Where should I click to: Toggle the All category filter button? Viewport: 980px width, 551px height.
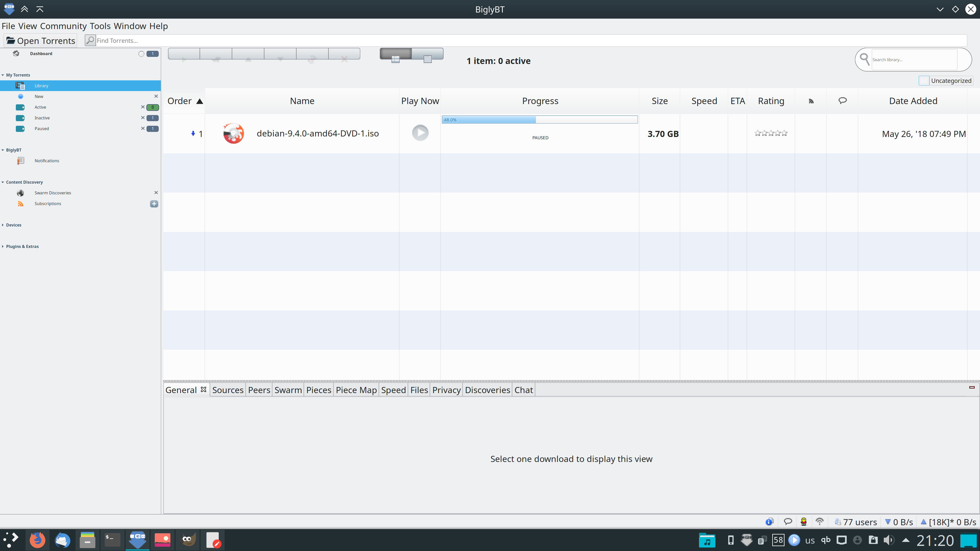point(924,81)
